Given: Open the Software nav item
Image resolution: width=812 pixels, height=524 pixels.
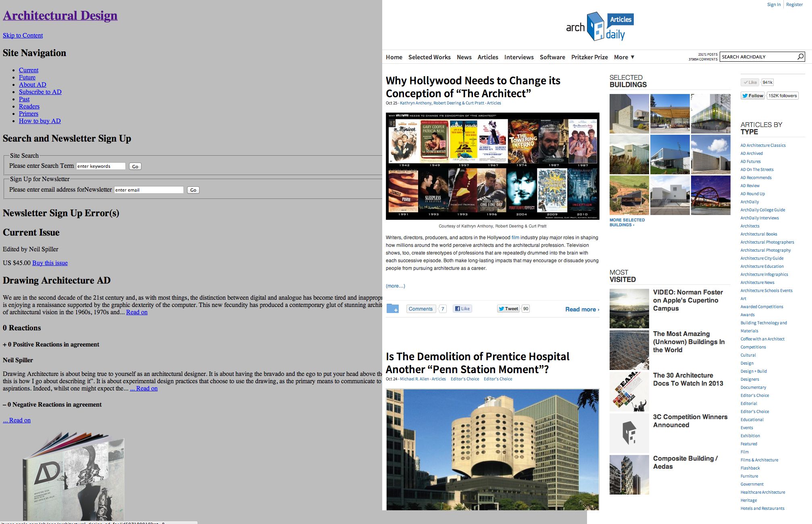Looking at the screenshot, I should pyautogui.click(x=552, y=57).
